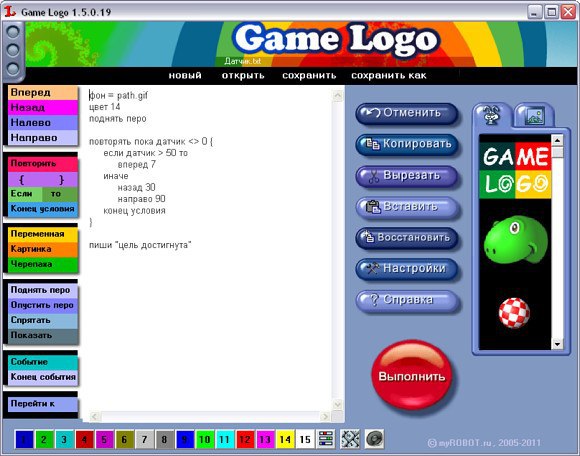This screenshot has height=456, width=580.
Task: Insert the Перейти к command
Action: click(43, 404)
